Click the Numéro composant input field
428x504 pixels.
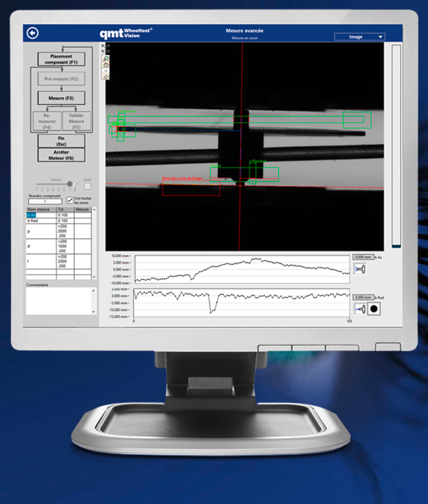pyautogui.click(x=44, y=200)
